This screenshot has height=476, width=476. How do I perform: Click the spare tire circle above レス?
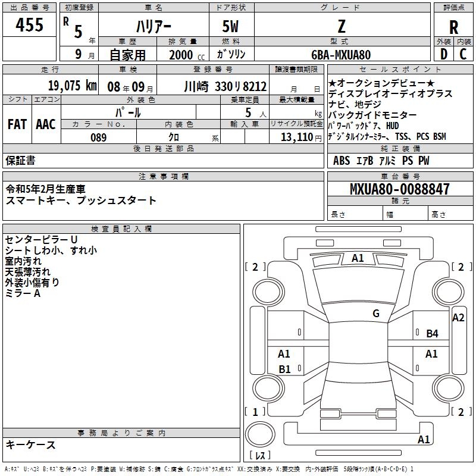coord(262,432)
